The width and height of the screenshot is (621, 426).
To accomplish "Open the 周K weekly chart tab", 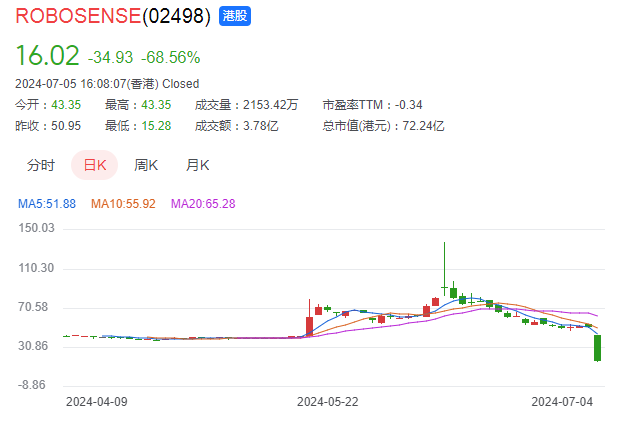I will coord(146,165).
